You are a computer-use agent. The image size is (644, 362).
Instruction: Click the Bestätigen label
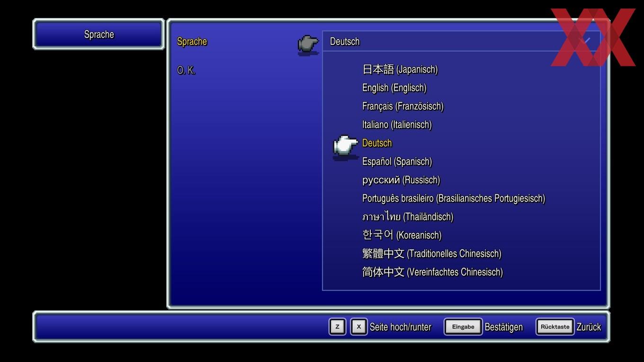504,327
